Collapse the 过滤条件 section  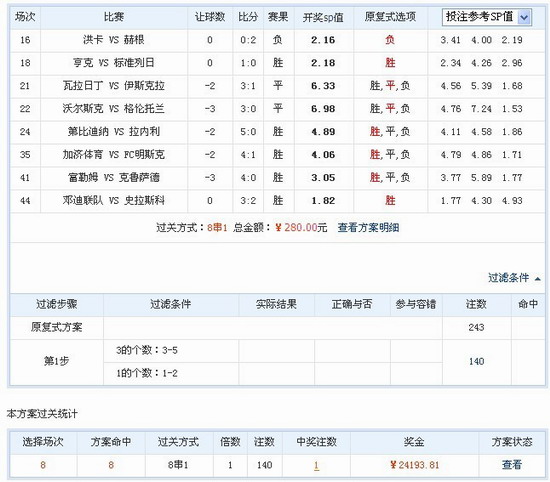click(x=509, y=278)
